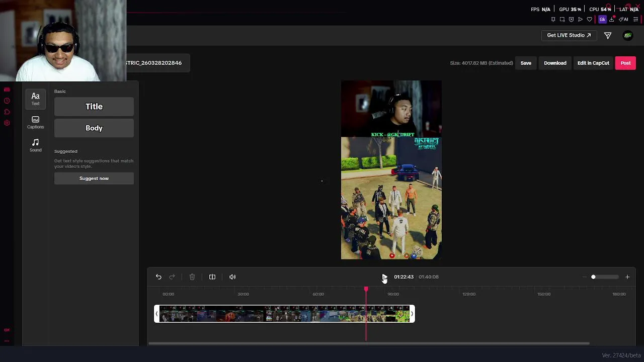This screenshot has width=644, height=362.
Task: Open the Gk purple extension icon
Action: pos(602,20)
